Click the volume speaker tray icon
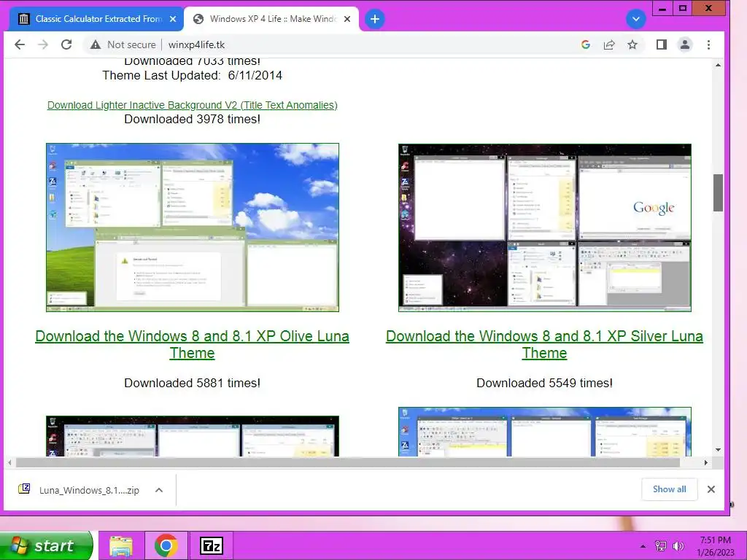This screenshot has height=560, width=747. [x=678, y=546]
